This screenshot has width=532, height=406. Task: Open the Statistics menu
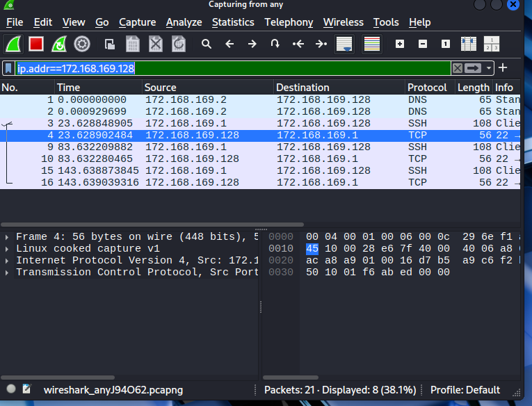[233, 22]
